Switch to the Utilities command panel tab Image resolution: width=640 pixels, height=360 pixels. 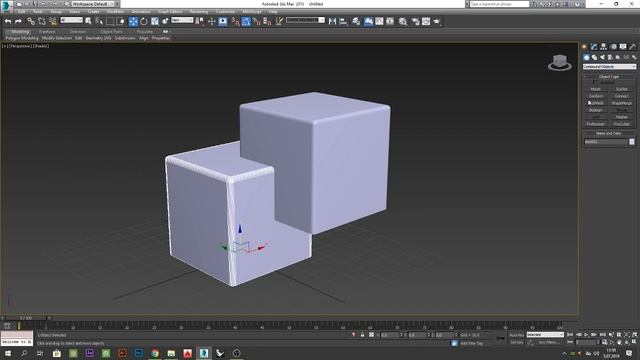point(633,47)
